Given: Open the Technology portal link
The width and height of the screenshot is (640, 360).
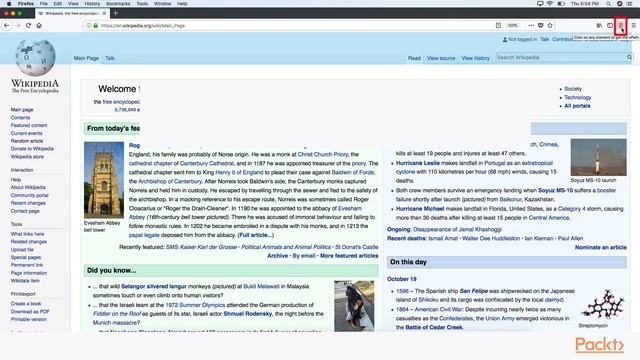Looking at the screenshot, I should 578,97.
